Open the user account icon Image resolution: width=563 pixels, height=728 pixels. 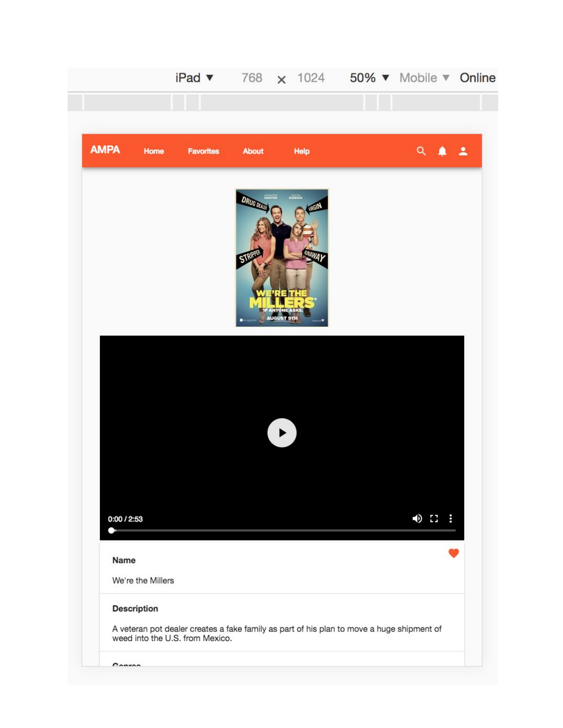(463, 151)
